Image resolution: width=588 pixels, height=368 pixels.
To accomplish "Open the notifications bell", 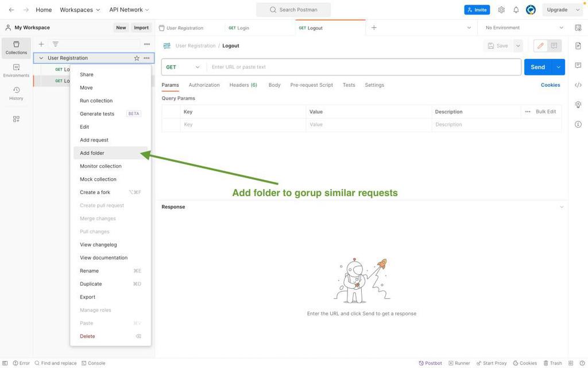I will (x=516, y=10).
